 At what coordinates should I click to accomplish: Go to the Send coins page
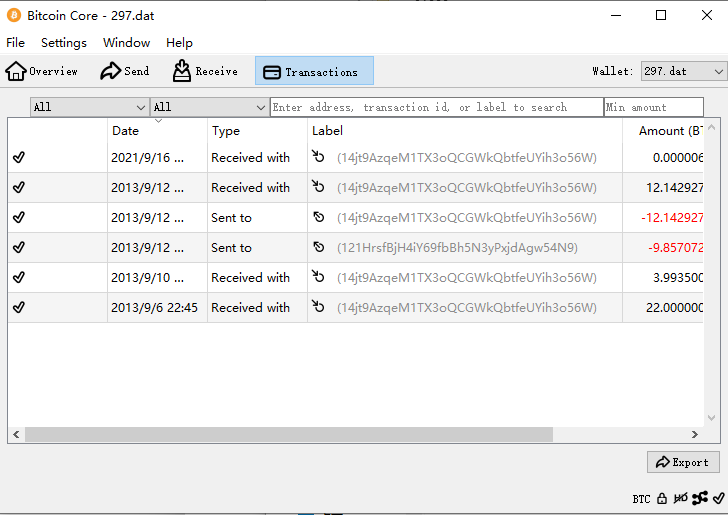click(125, 71)
